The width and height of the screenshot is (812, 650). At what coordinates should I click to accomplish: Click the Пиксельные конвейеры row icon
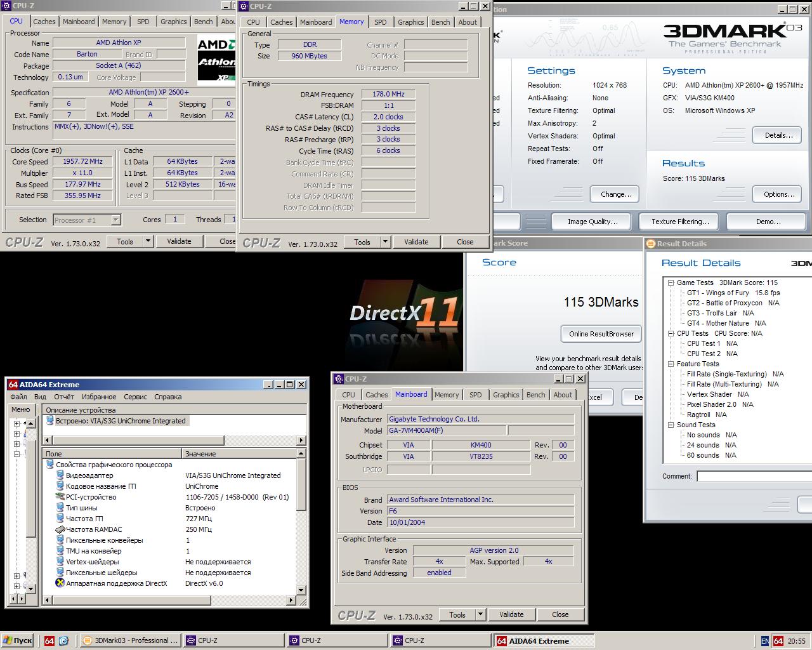pyautogui.click(x=60, y=540)
